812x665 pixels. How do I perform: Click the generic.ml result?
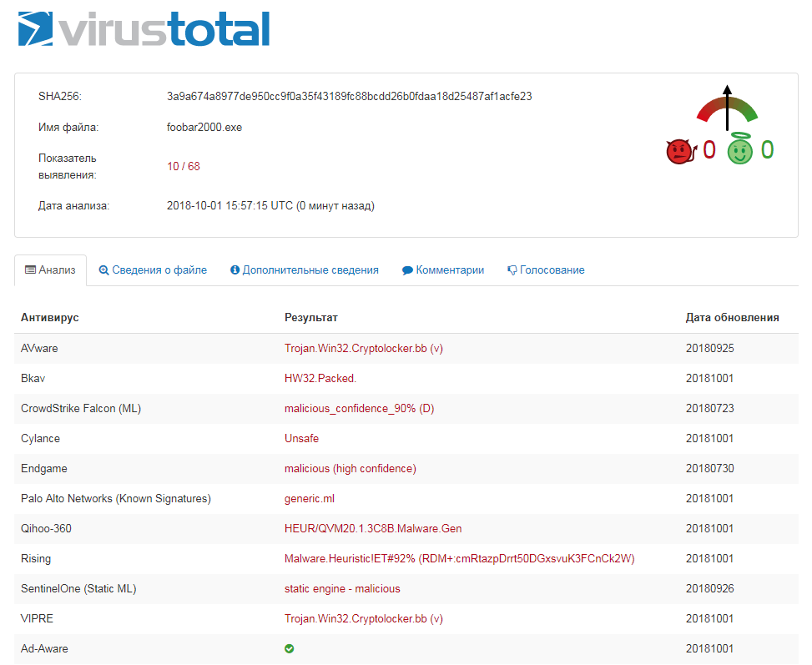point(309,498)
